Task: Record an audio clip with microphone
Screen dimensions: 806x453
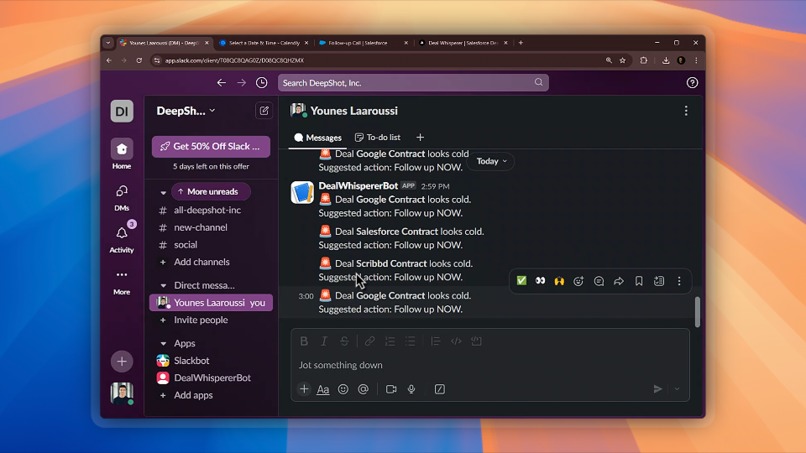Action: click(412, 389)
